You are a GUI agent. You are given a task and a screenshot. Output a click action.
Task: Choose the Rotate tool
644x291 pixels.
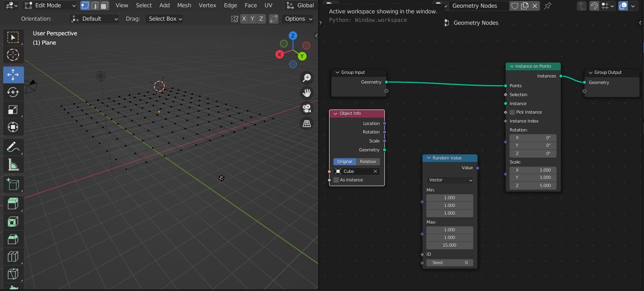13,92
